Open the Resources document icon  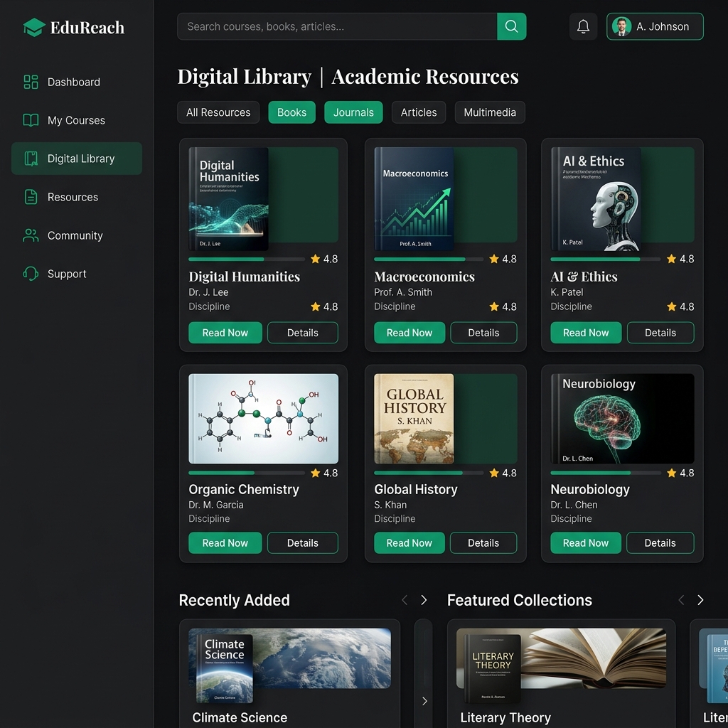pyautogui.click(x=30, y=197)
